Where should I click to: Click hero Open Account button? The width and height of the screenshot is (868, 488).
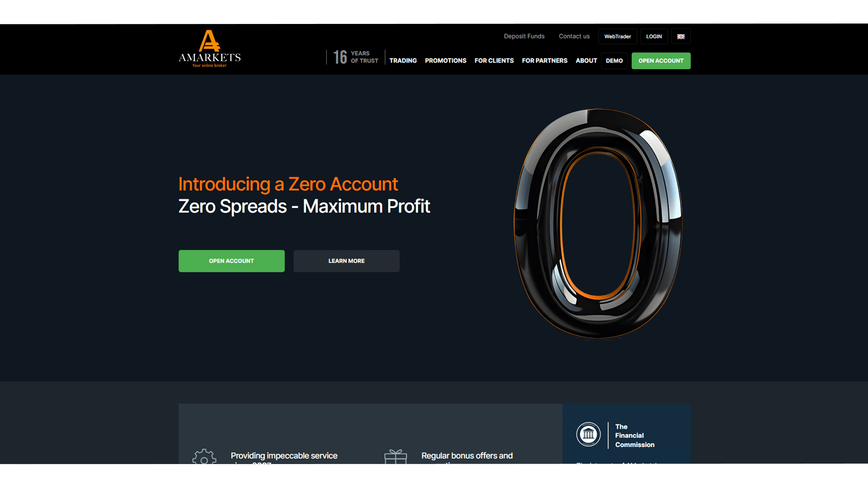pos(231,261)
